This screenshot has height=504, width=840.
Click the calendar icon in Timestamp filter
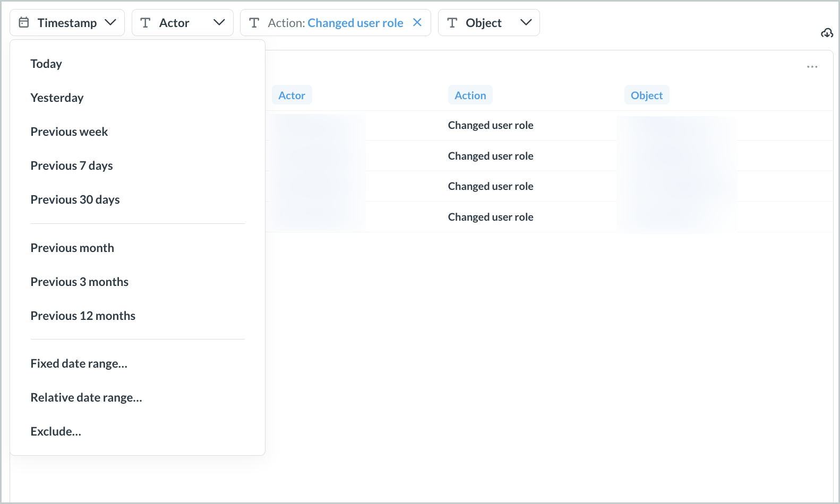[x=24, y=22]
